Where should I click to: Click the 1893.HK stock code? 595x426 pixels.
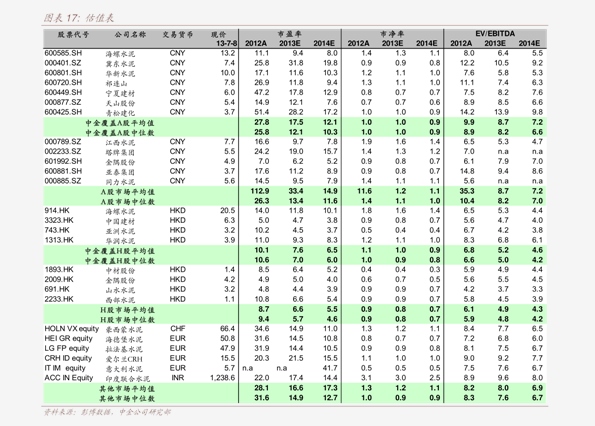click(59, 270)
